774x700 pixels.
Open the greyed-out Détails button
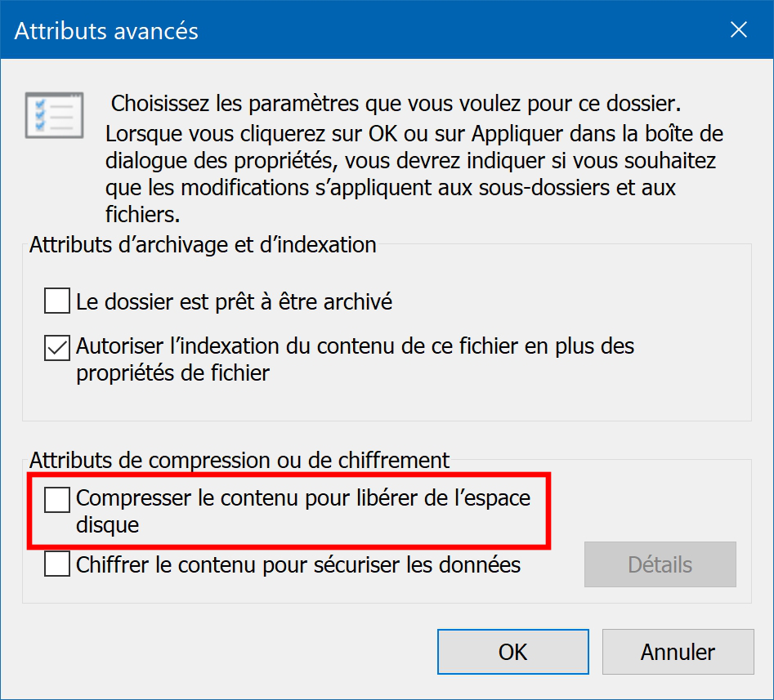tap(660, 564)
